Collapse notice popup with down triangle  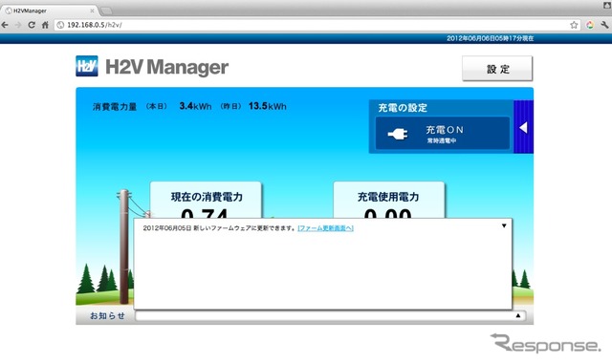tap(504, 225)
